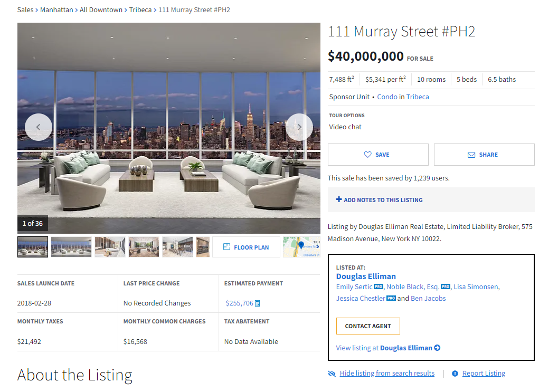Go to Tribeca breadcrumb link
Screen dimensions: 558x392
pos(140,10)
